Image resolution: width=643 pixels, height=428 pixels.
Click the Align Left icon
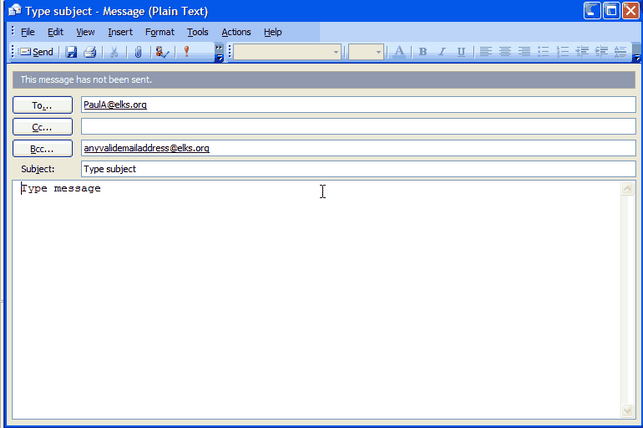click(x=485, y=52)
